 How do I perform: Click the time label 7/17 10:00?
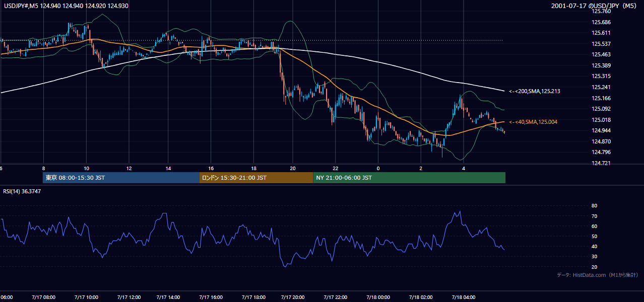point(87,297)
